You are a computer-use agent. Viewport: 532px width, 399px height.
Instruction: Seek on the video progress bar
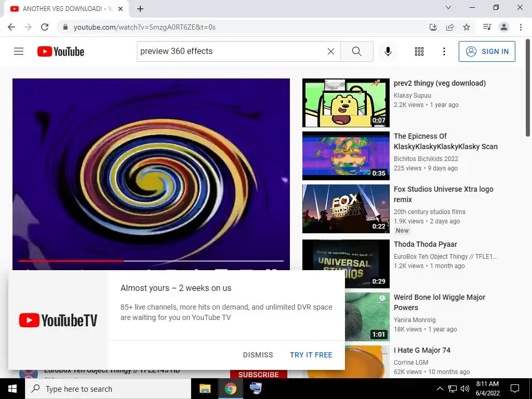(151, 261)
